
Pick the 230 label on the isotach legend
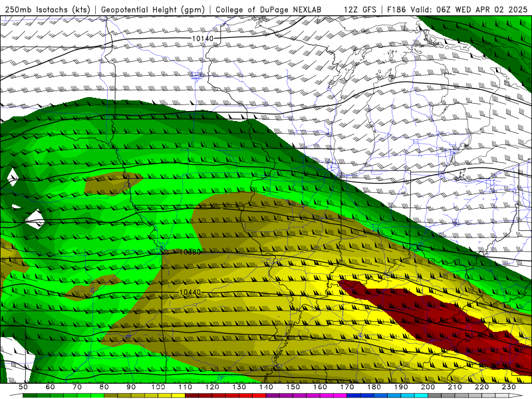point(509,387)
